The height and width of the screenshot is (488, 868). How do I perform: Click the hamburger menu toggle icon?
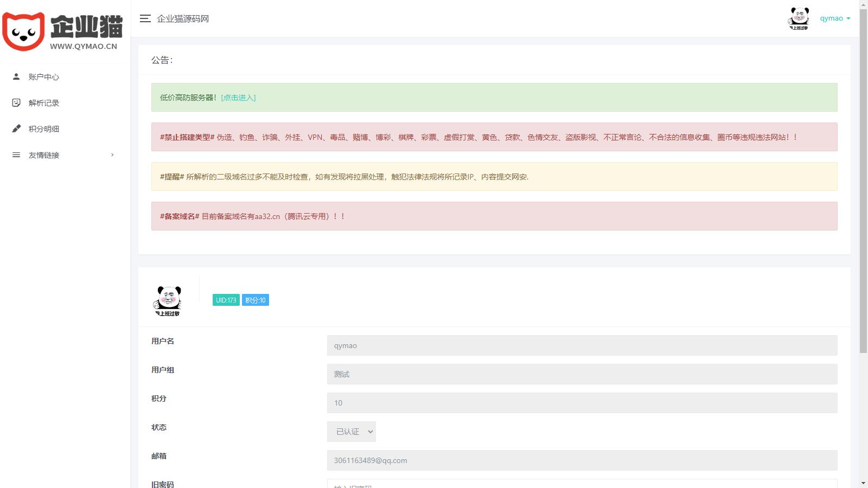click(145, 18)
